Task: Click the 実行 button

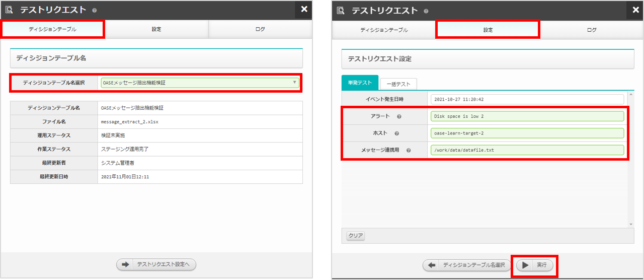Action: click(x=535, y=265)
